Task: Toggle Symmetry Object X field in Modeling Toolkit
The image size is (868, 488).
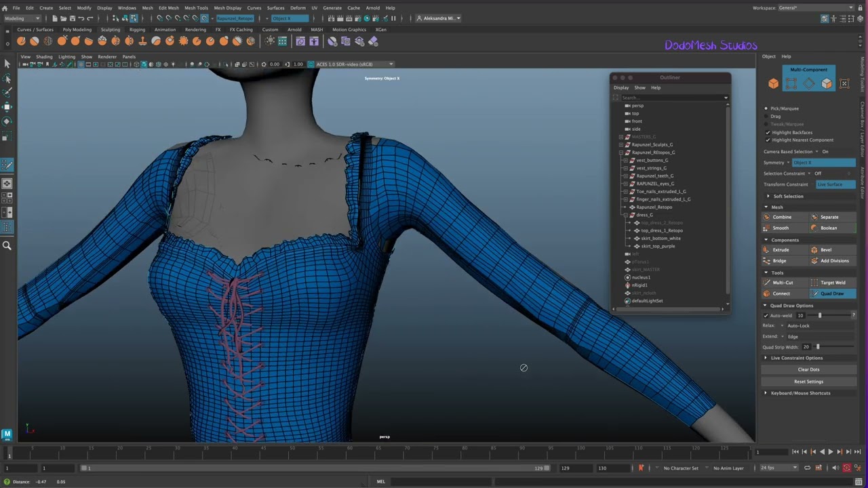Action: 824,163
